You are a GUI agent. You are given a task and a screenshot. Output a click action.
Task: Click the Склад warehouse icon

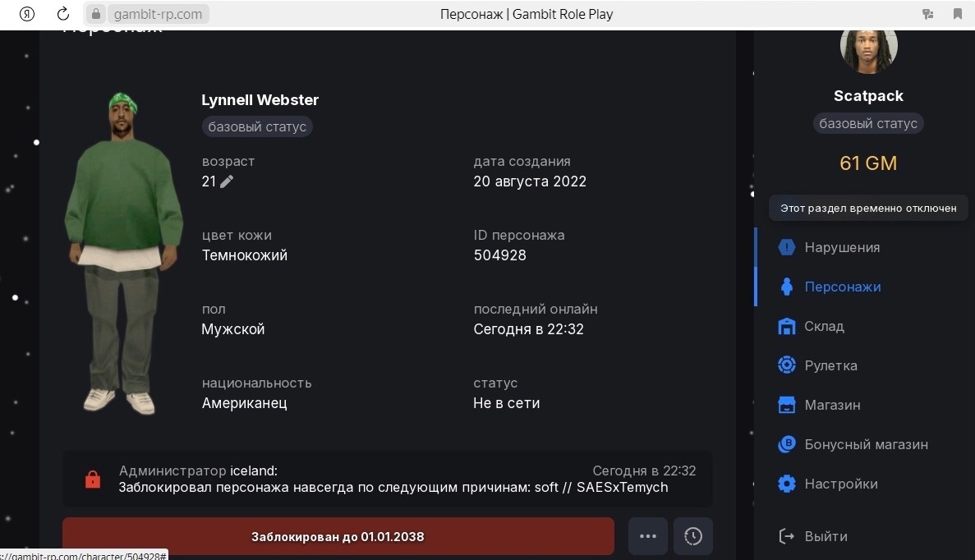coord(787,326)
